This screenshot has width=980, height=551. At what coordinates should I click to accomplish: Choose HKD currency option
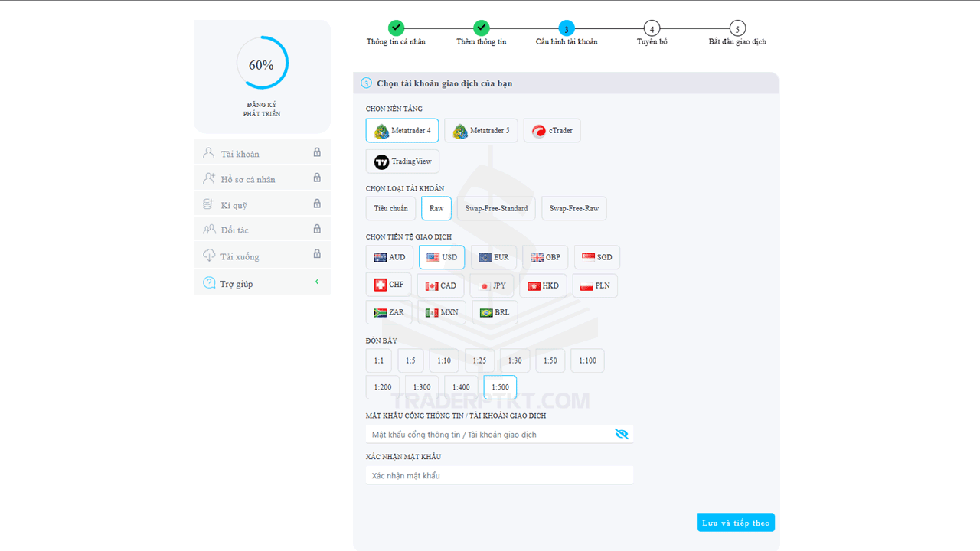[x=544, y=285]
